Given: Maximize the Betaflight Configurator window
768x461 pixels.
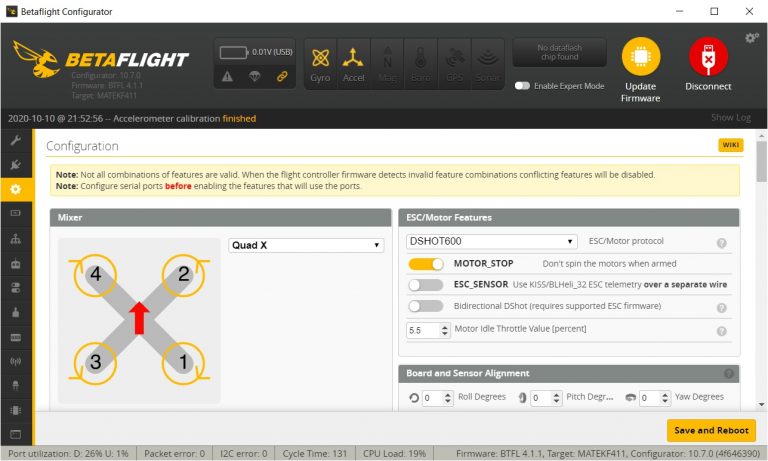Looking at the screenshot, I should 714,11.
